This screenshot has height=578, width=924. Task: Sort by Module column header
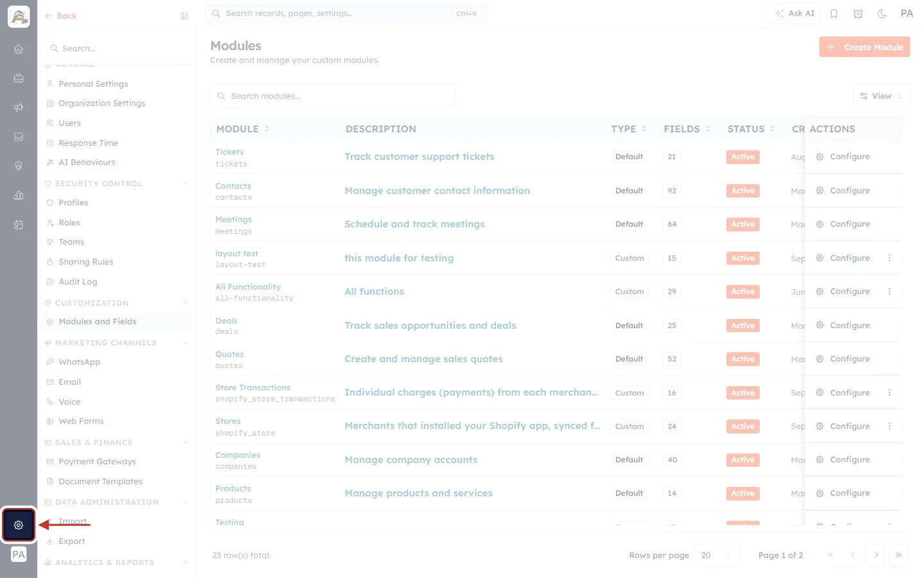point(243,129)
